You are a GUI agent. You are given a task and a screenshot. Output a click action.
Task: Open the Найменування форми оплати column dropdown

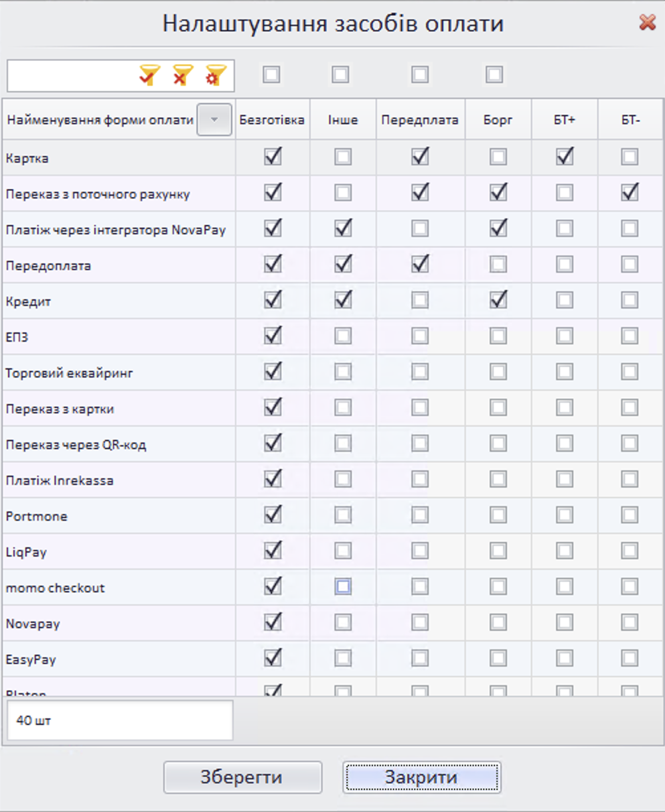(214, 120)
